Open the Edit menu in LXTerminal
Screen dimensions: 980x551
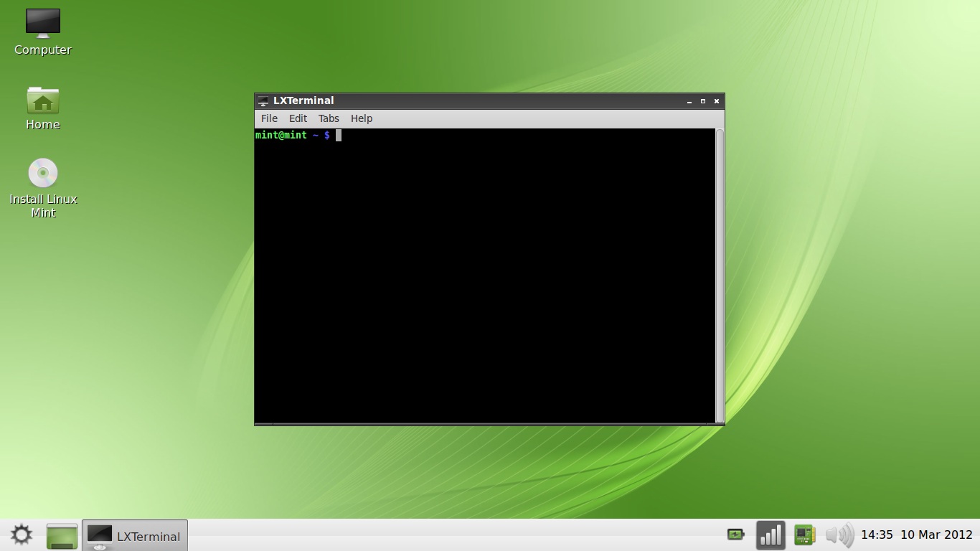click(298, 118)
